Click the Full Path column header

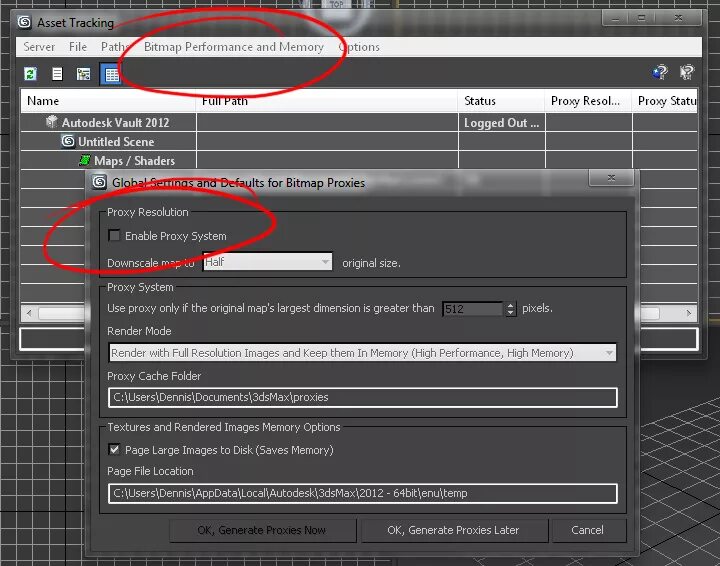[327, 101]
